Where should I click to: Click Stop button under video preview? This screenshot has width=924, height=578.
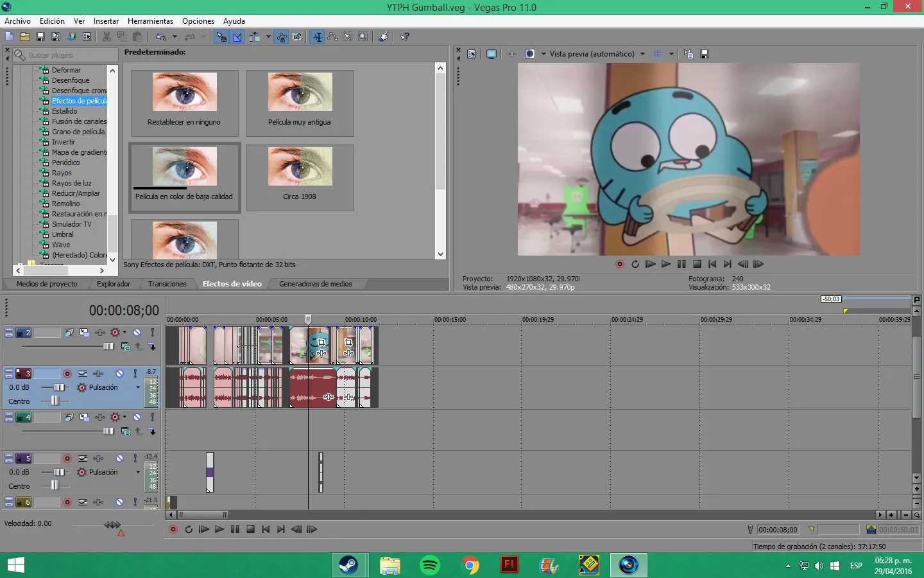click(697, 264)
